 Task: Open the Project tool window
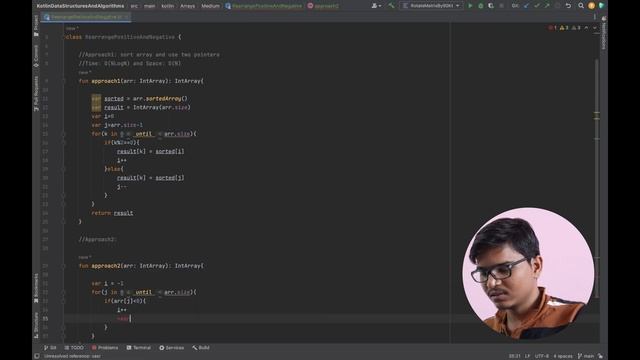(x=36, y=25)
